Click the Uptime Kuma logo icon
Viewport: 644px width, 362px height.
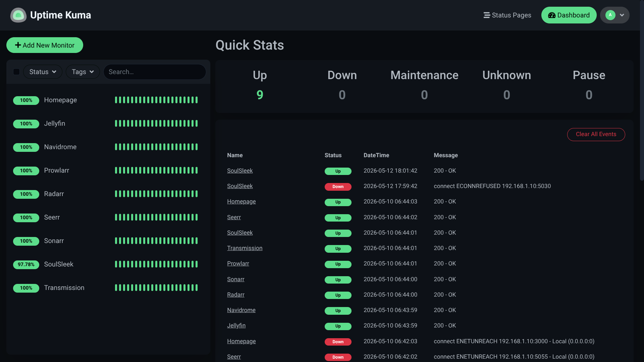[x=18, y=15]
